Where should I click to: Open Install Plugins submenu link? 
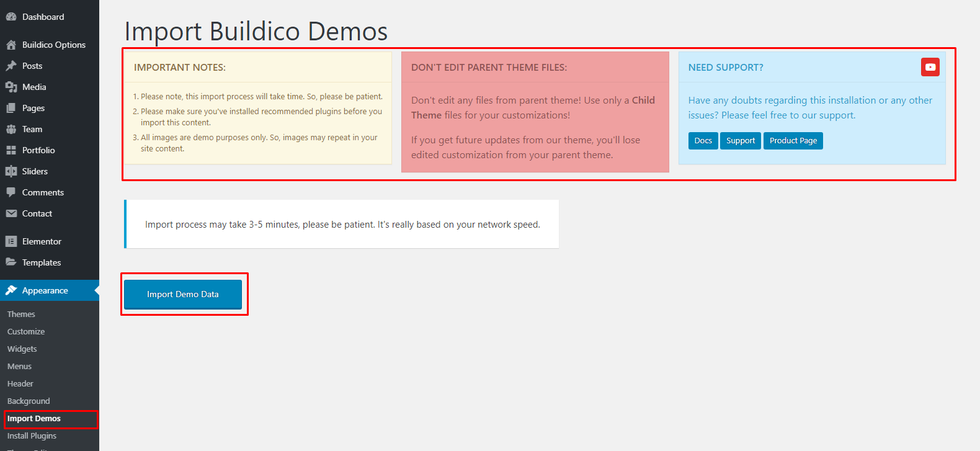(32, 436)
